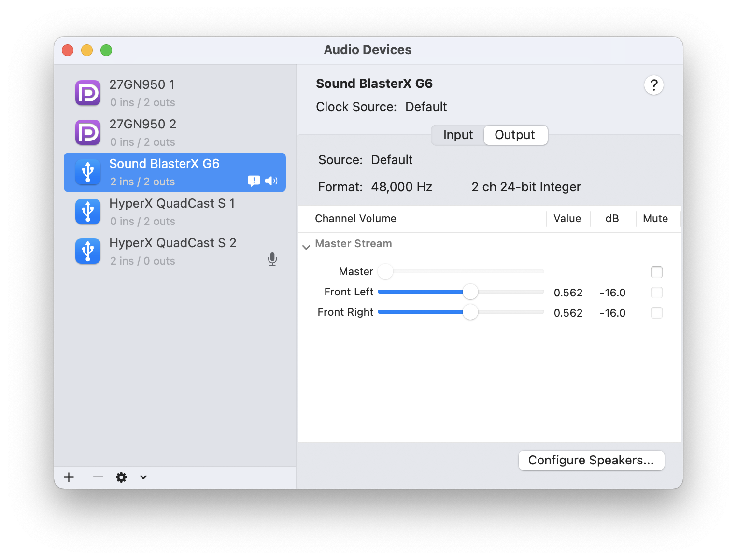Open the chevron menu beside the gear
This screenshot has width=737, height=560.
[143, 477]
